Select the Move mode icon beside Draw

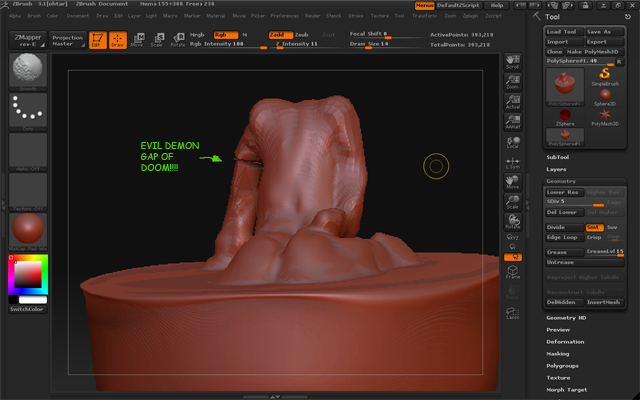[x=138, y=40]
